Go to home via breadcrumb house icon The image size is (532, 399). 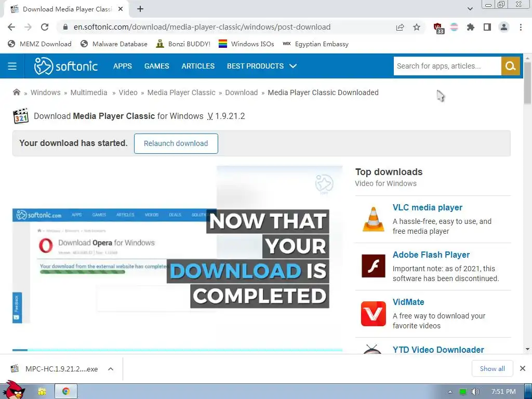pyautogui.click(x=16, y=92)
